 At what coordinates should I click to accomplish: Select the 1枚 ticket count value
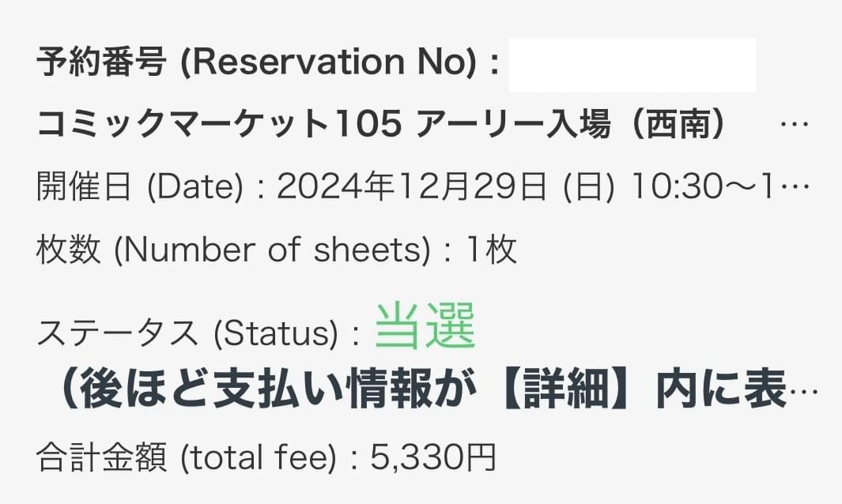point(492,250)
